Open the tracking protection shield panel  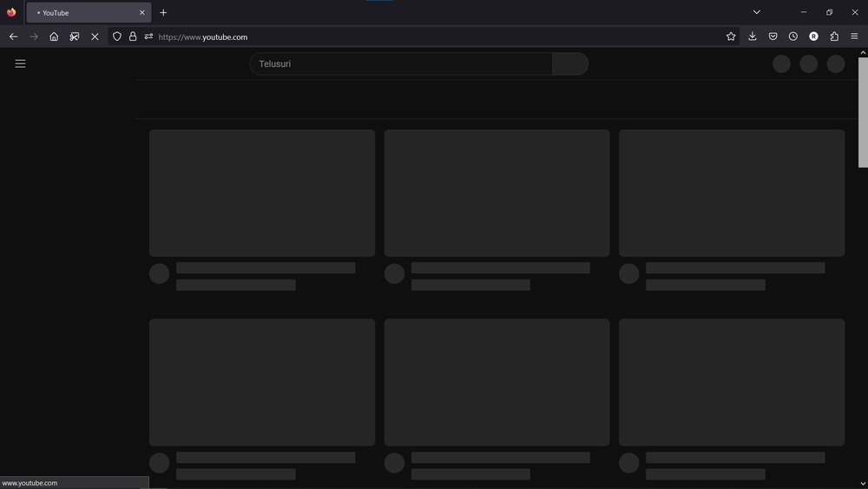(x=117, y=36)
